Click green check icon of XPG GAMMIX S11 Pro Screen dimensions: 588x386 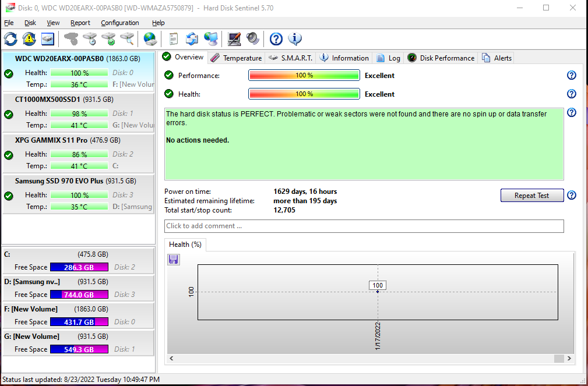point(9,155)
